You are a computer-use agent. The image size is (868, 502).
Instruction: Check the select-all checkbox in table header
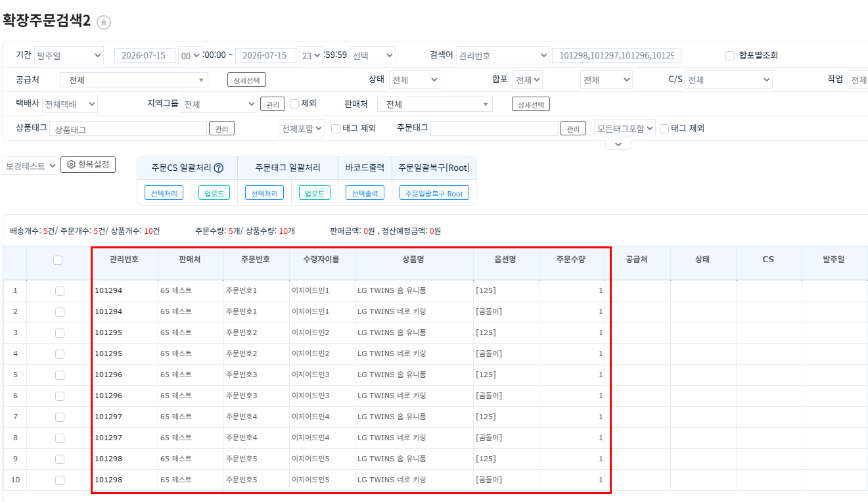58,260
